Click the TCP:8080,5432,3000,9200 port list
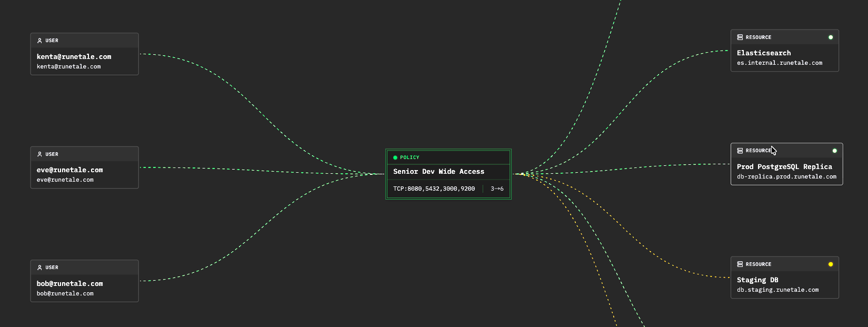The image size is (868, 327). pyautogui.click(x=434, y=189)
